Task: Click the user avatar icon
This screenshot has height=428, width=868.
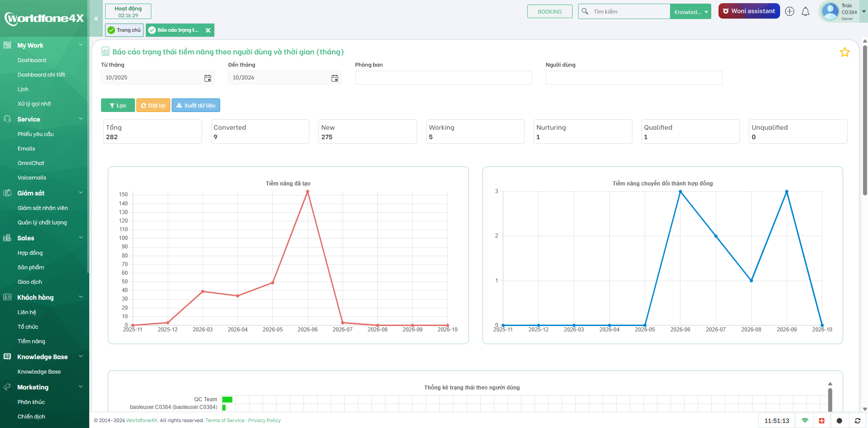Action: (830, 11)
